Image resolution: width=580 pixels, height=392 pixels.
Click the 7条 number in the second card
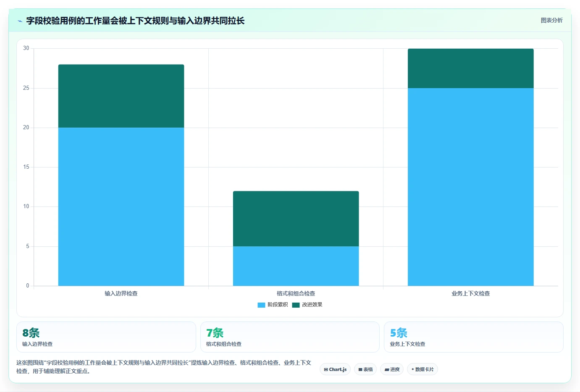click(215, 333)
